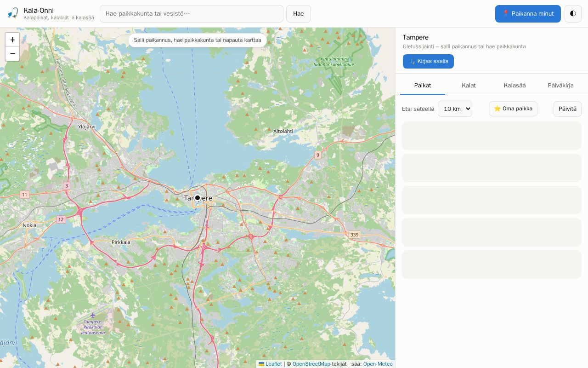Viewport: 588px width, 368px height.
Task: Click the Paikanna minut button
Action: click(528, 14)
